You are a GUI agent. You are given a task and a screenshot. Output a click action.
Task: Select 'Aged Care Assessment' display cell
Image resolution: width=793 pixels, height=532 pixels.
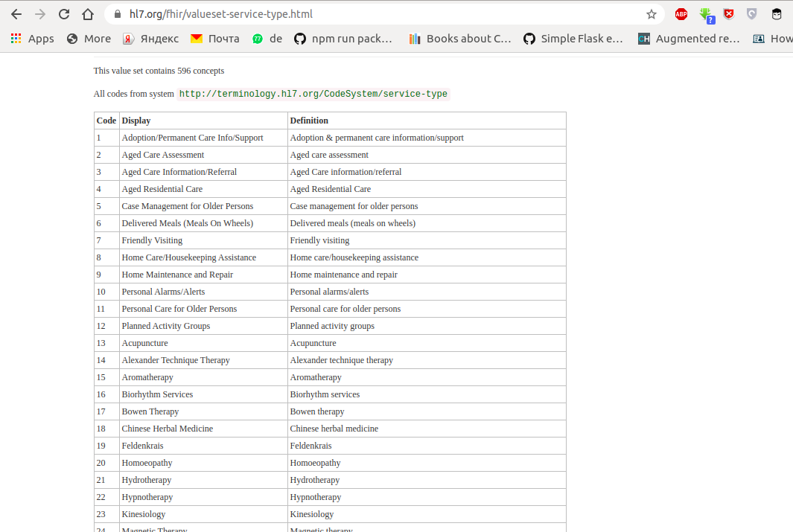tap(203, 155)
